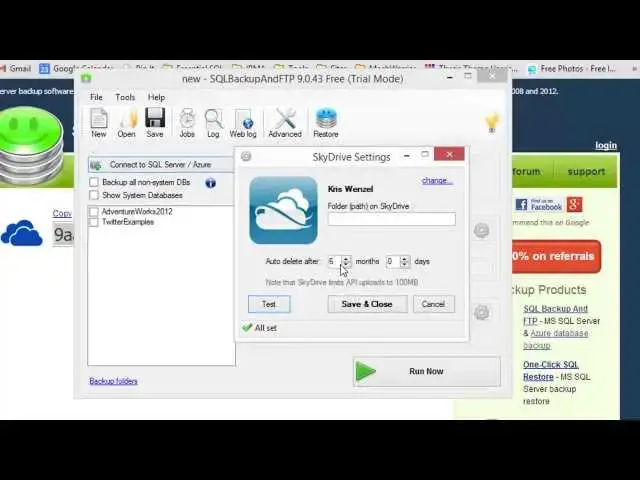
Task: Click the SkyDrive cloud logo image
Action: [283, 210]
